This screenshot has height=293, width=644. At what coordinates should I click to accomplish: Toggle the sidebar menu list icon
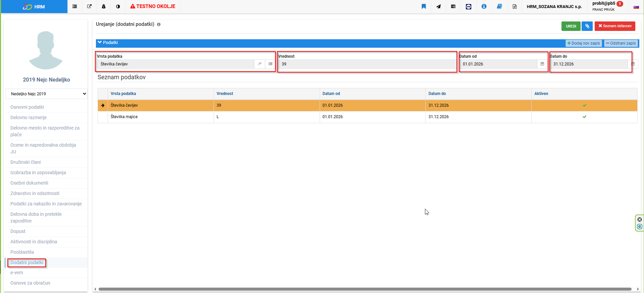[74, 6]
